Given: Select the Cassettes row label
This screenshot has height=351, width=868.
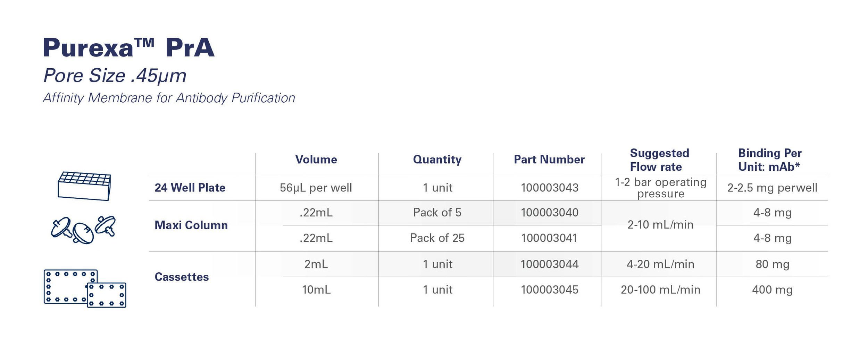Looking at the screenshot, I should point(182,277).
